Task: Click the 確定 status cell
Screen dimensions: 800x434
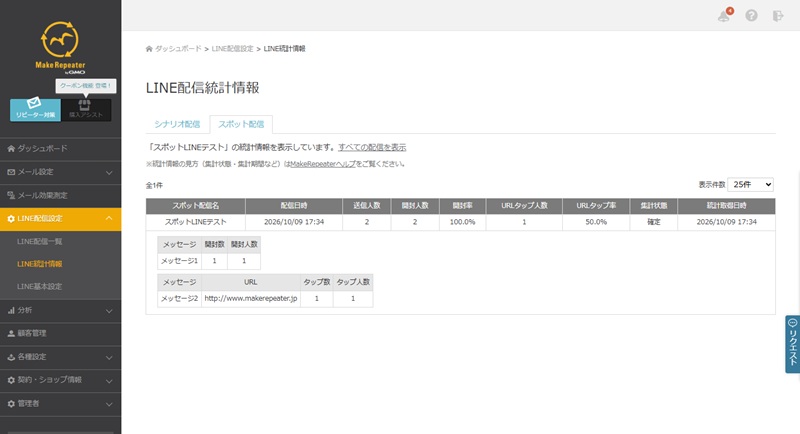Action: pyautogui.click(x=654, y=222)
